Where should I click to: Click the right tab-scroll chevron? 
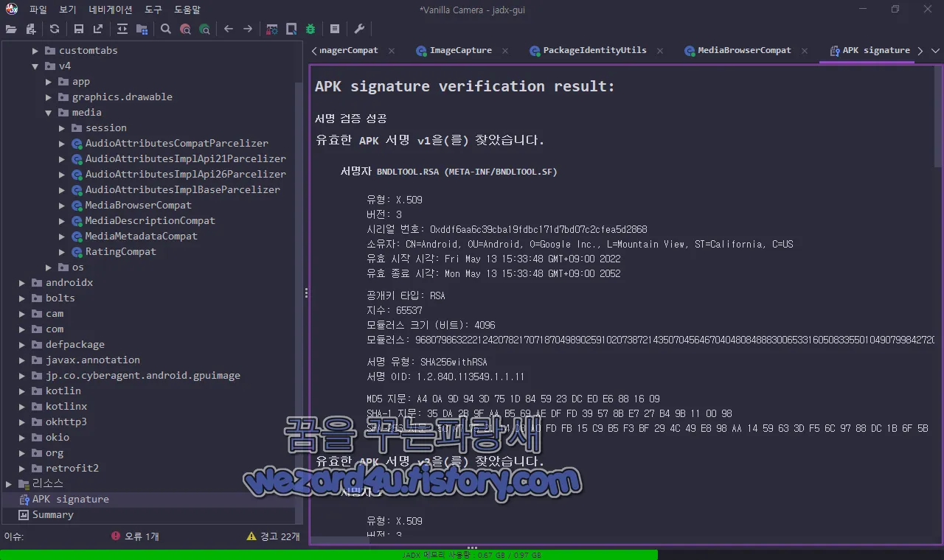[920, 51]
